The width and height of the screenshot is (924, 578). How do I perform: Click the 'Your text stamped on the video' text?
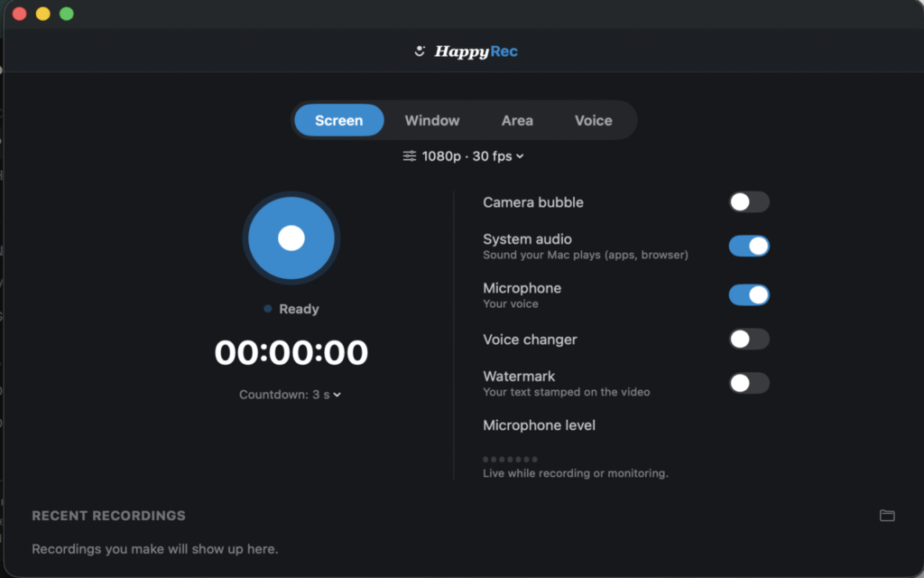coord(567,392)
